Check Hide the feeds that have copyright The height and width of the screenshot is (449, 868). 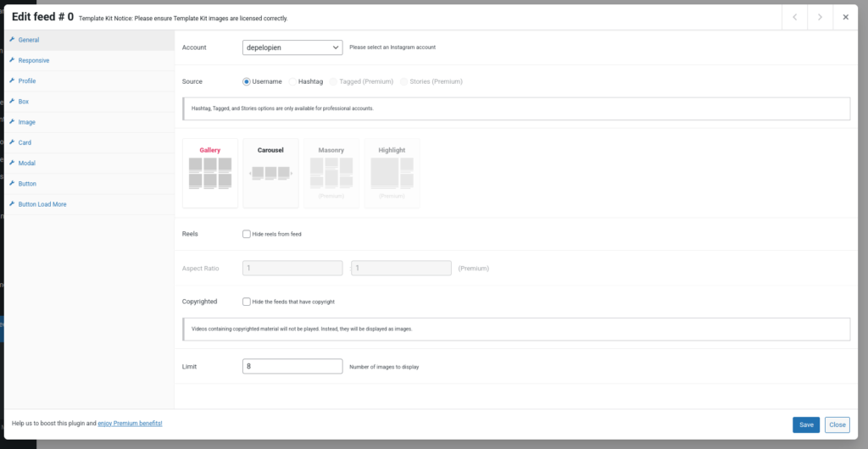(246, 302)
